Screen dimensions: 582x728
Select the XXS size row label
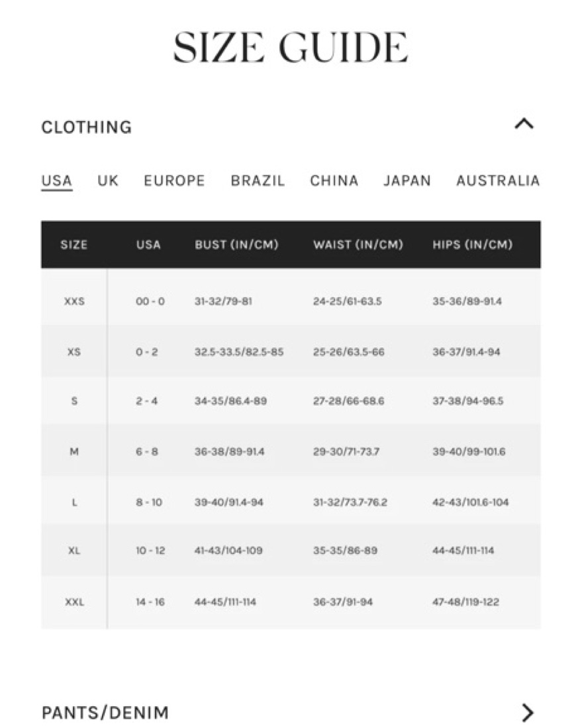point(74,301)
